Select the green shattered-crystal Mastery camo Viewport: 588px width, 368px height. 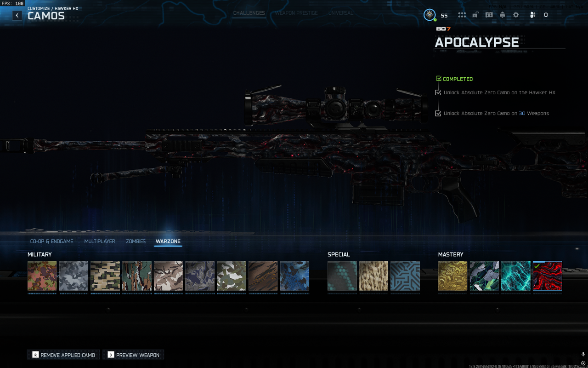pos(484,276)
